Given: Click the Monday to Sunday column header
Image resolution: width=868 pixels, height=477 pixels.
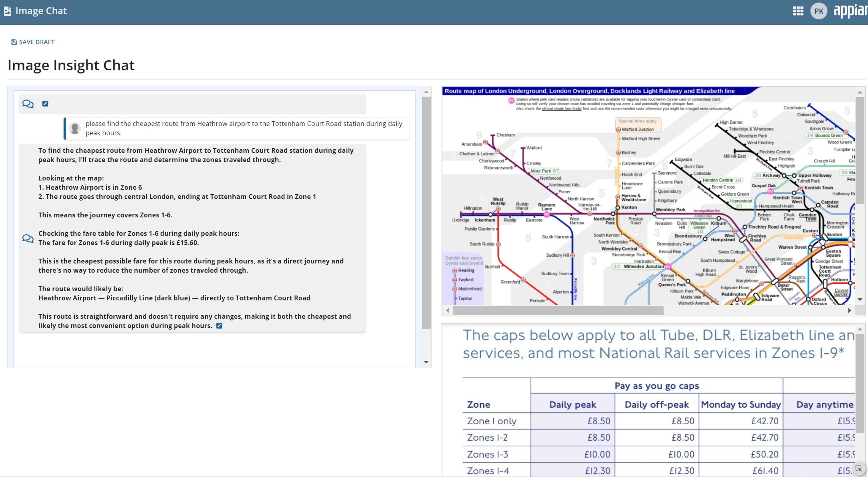Looking at the screenshot, I should [741, 404].
